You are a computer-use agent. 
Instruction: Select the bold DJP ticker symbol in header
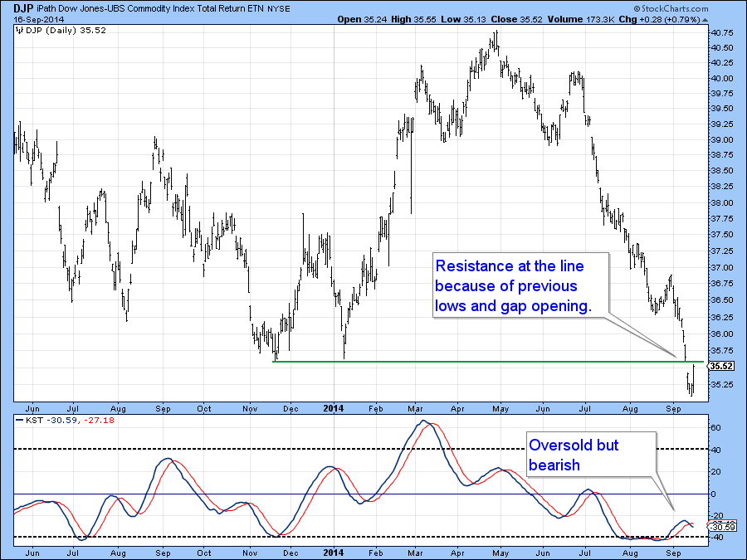[23, 8]
